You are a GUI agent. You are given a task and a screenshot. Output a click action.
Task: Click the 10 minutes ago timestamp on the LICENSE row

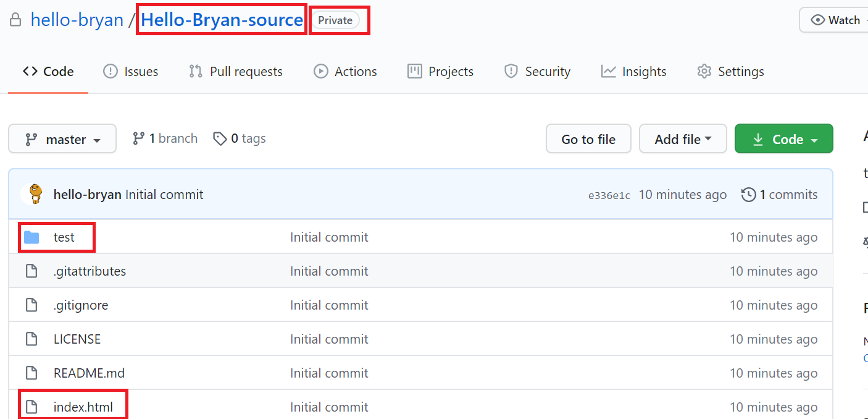pyautogui.click(x=774, y=339)
